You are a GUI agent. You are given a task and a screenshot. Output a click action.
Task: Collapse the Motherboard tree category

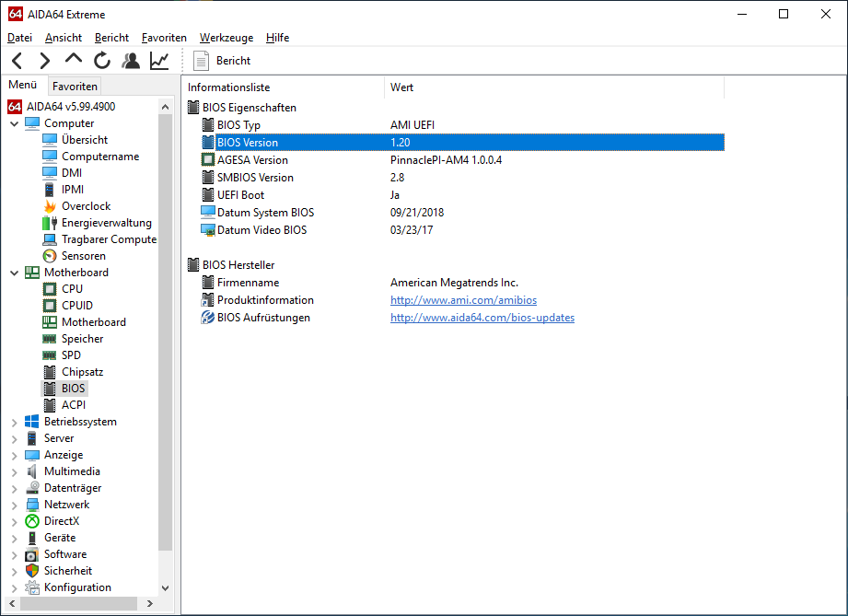point(15,273)
